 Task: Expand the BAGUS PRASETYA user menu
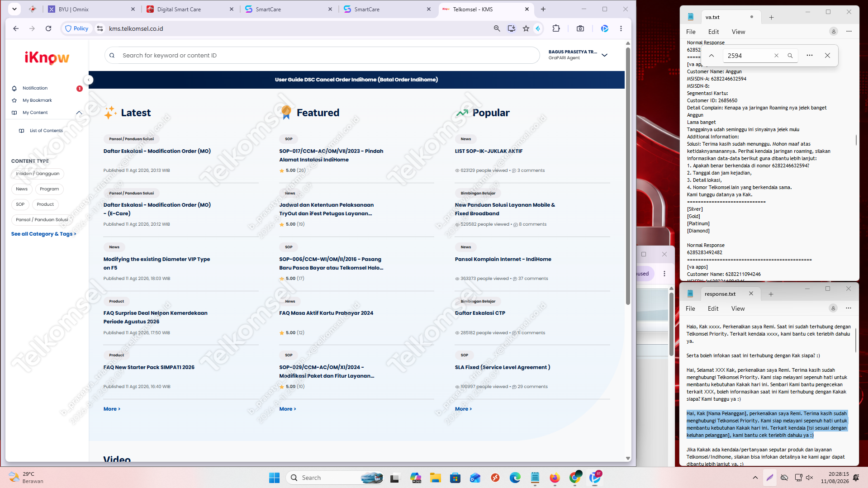[604, 55]
